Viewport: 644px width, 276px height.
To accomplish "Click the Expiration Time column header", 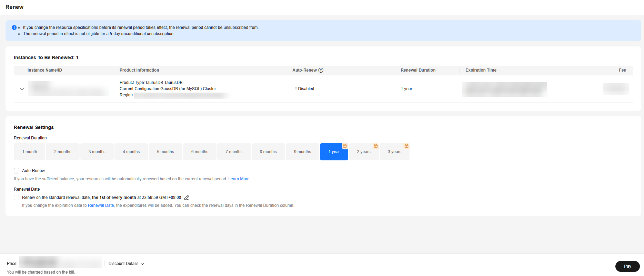I will coord(481,70).
